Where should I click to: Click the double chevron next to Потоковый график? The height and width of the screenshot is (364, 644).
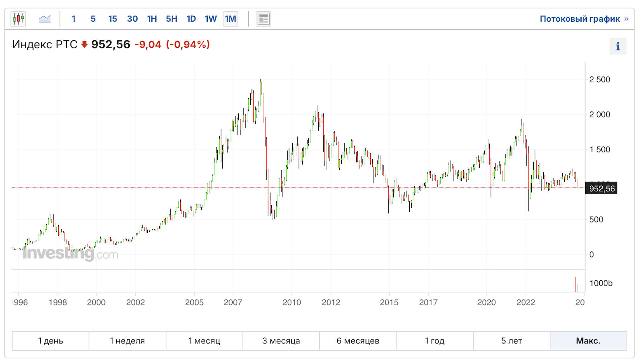click(x=626, y=19)
